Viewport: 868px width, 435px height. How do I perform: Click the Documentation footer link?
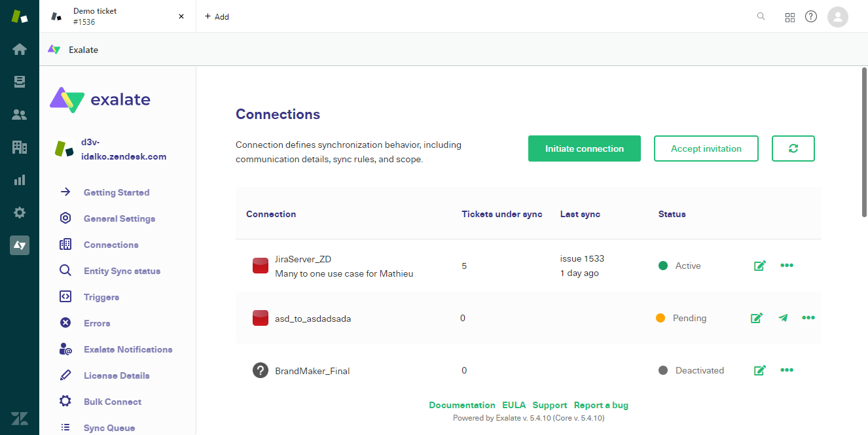point(462,405)
